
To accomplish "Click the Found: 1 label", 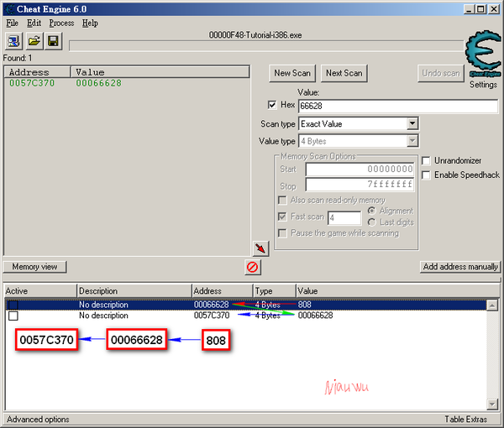I will coord(18,58).
